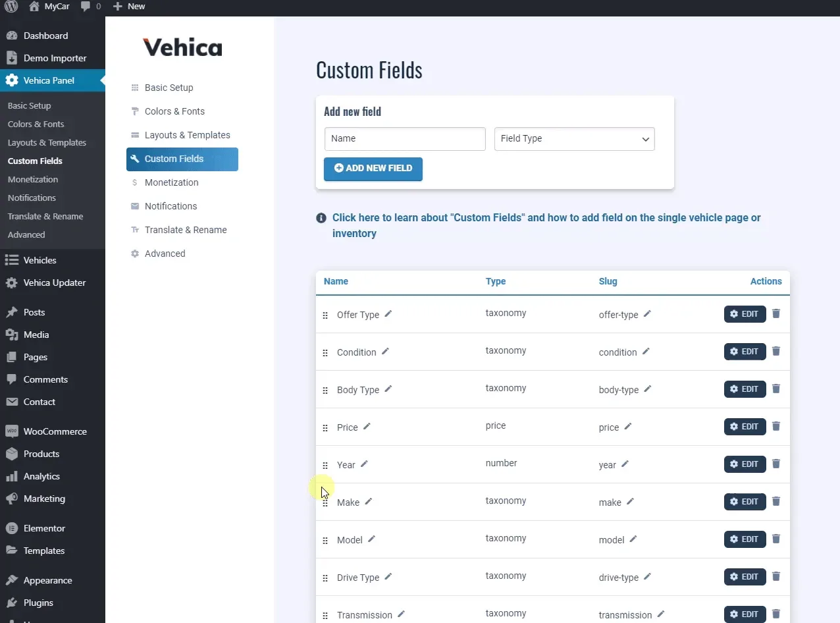Open Notifications in Vehica panel
The width and height of the screenshot is (840, 623).
click(x=171, y=206)
